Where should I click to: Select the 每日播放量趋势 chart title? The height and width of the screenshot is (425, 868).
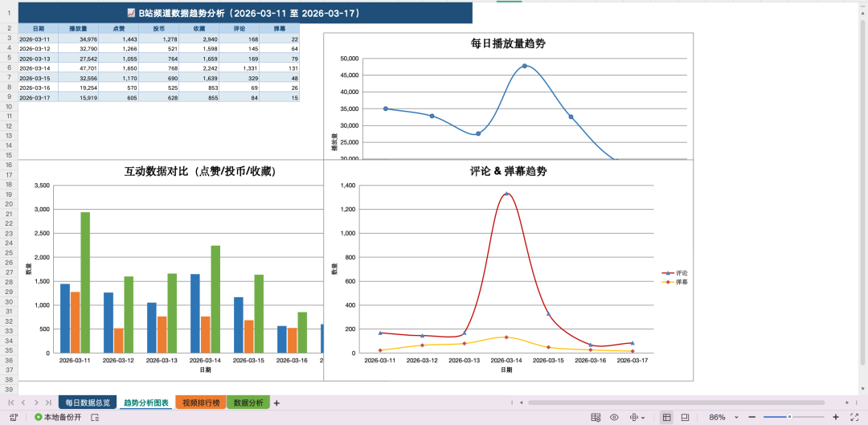508,43
